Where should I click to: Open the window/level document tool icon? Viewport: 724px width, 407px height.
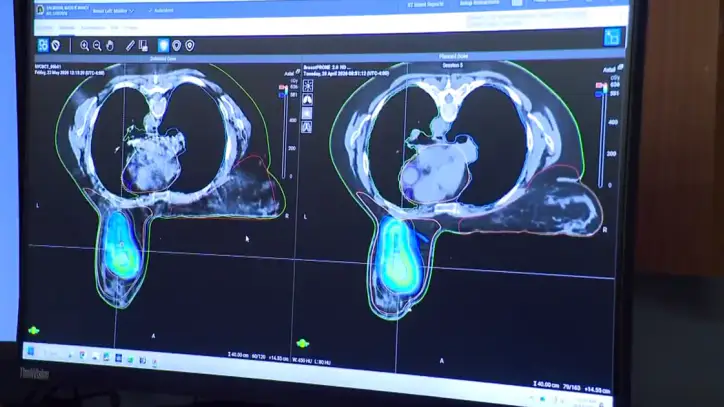[143, 45]
